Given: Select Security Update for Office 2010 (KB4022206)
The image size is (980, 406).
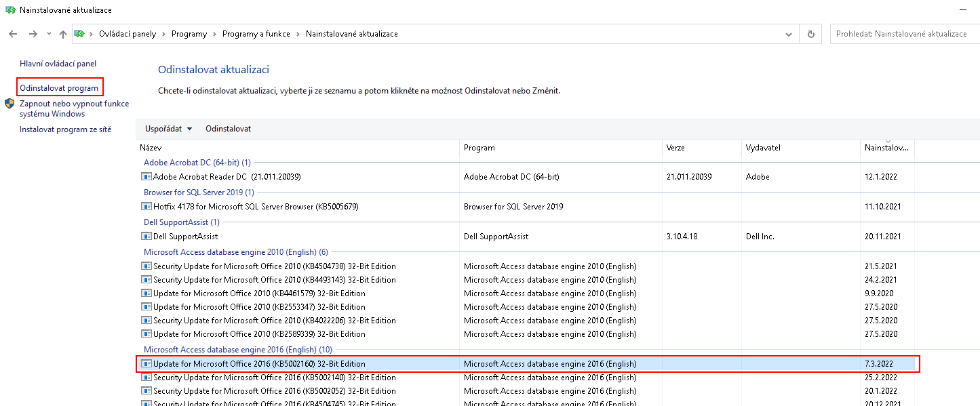Looking at the screenshot, I should tap(275, 321).
